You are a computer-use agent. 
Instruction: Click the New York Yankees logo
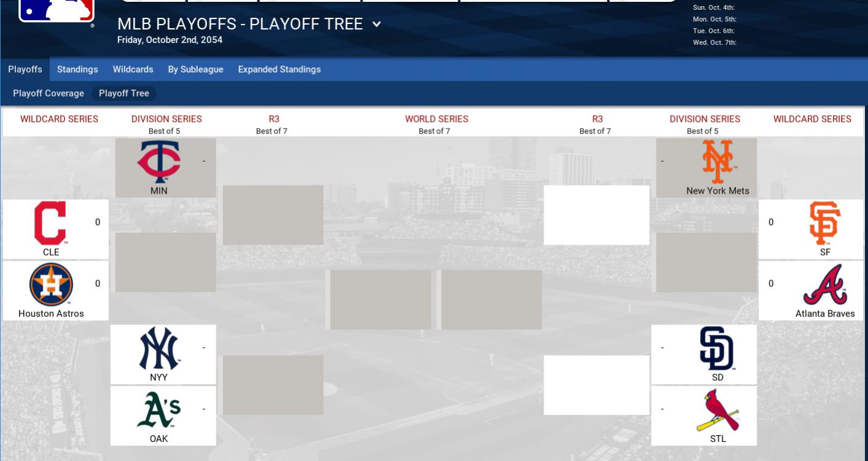click(158, 349)
